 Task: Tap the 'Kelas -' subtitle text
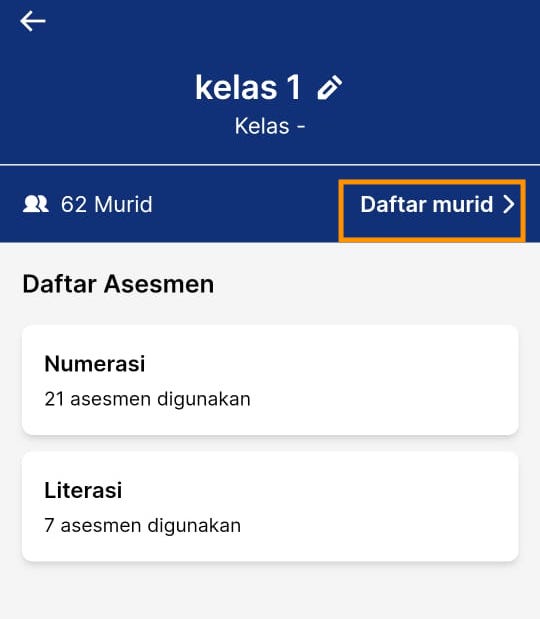[270, 126]
